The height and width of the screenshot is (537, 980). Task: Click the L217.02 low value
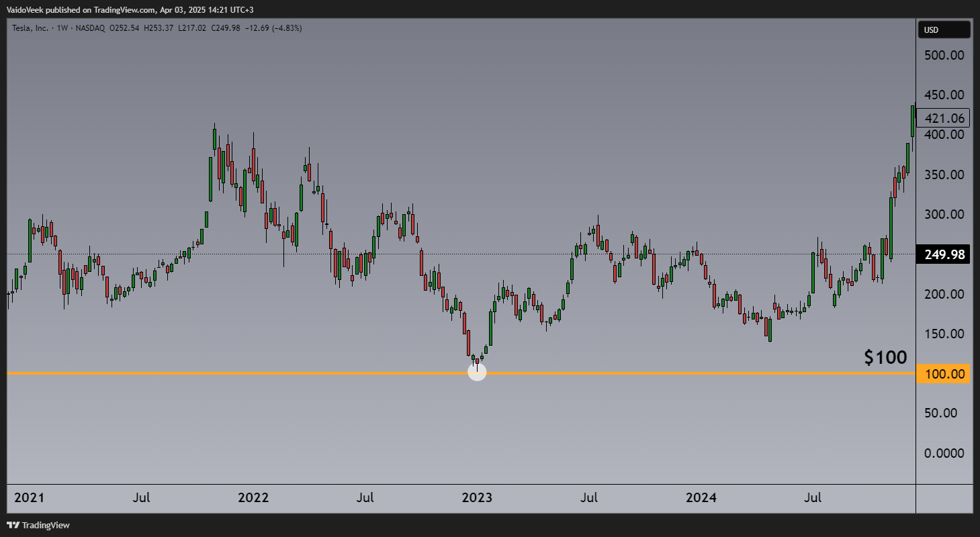tap(192, 28)
